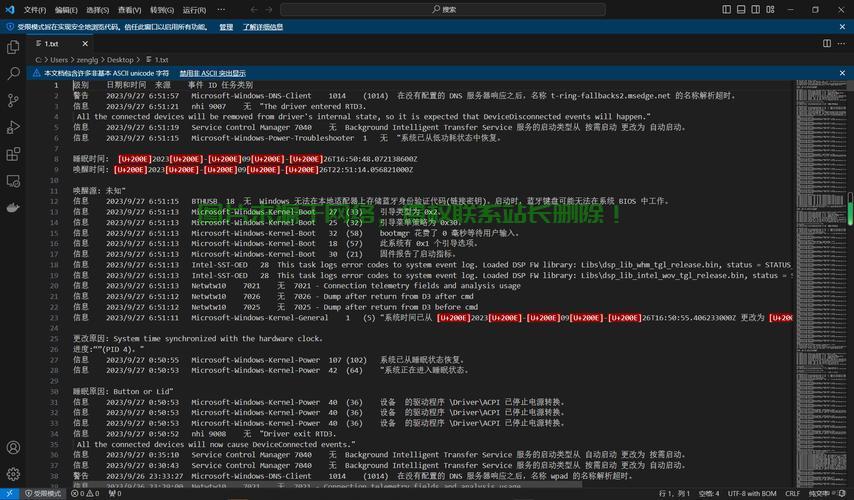Dismiss the non-ASCII unicode warning banner

pyautogui.click(x=842, y=73)
